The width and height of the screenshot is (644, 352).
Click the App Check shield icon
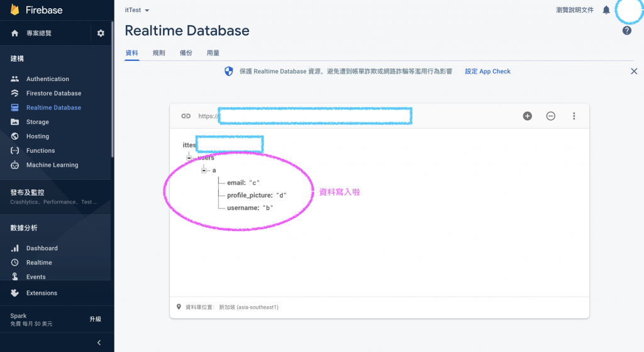click(x=229, y=72)
